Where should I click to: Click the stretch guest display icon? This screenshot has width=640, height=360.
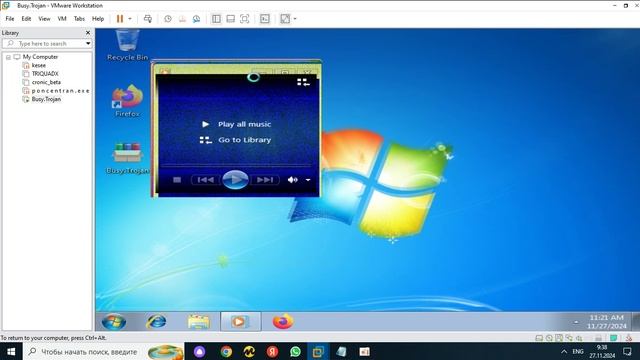point(285,19)
